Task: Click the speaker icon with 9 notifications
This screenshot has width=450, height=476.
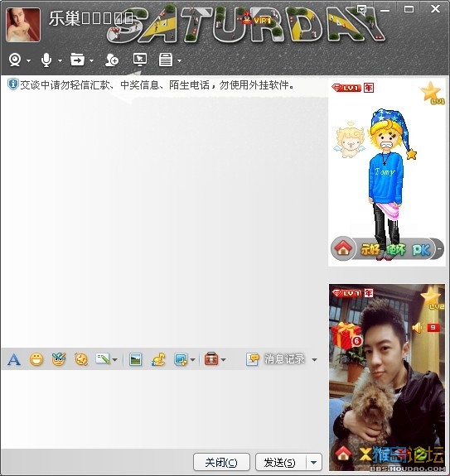Action: 426,328
